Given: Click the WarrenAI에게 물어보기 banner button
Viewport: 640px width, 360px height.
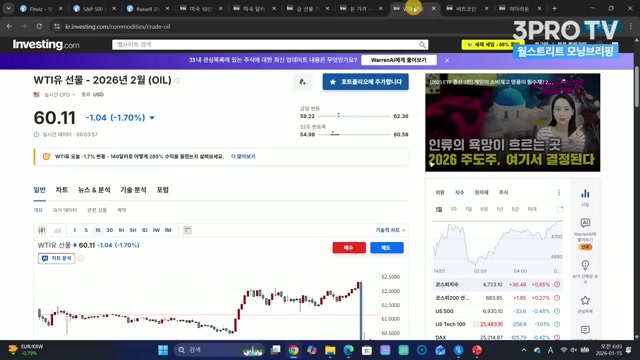Looking at the screenshot, I should (x=399, y=60).
